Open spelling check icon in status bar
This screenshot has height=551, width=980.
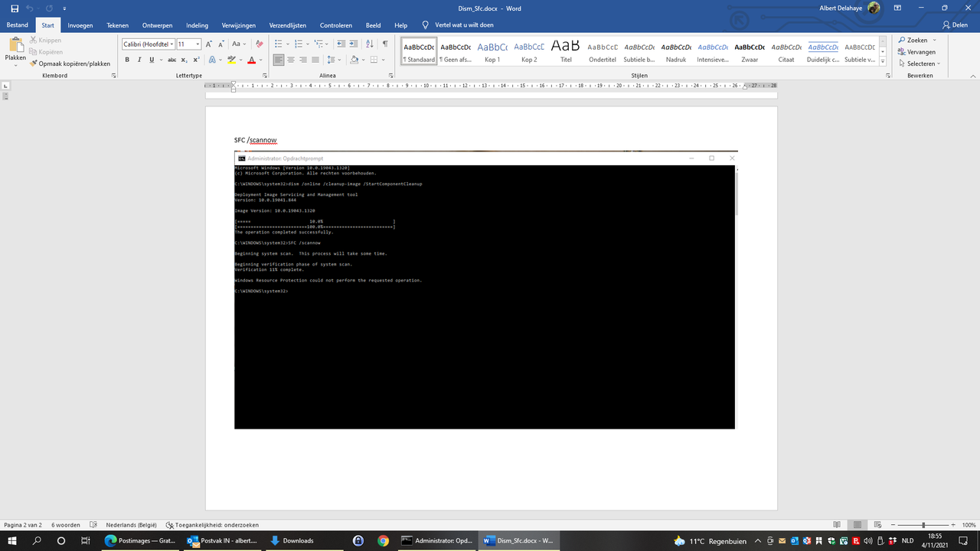pyautogui.click(x=93, y=525)
